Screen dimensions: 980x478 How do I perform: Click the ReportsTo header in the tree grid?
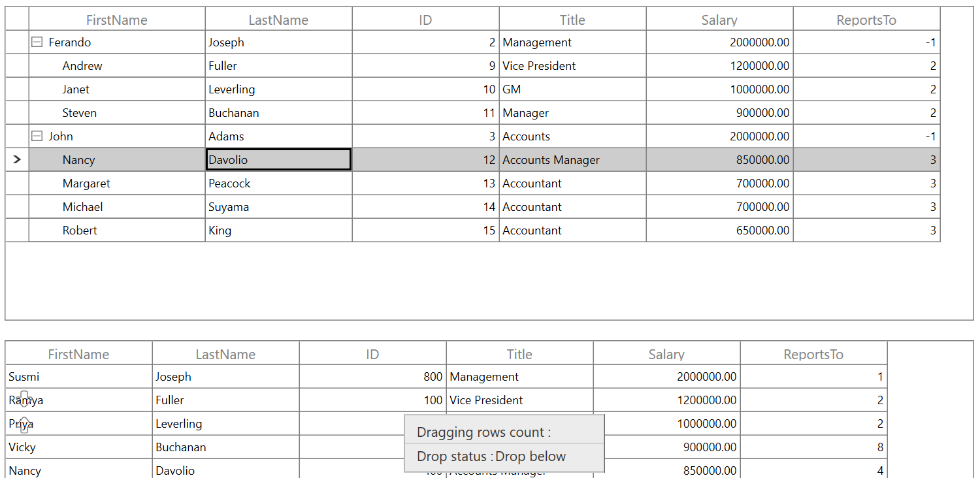point(867,20)
